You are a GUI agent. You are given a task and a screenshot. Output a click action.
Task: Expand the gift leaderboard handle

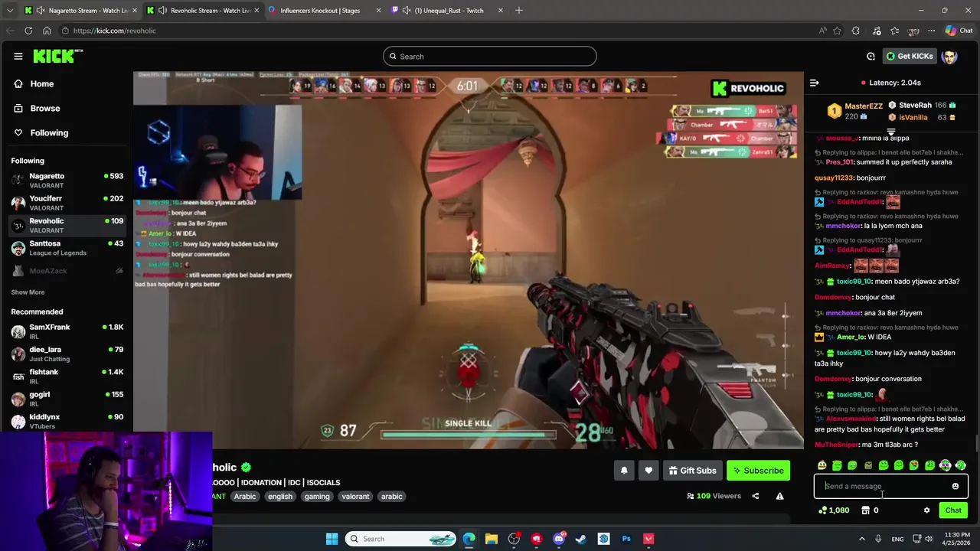(x=890, y=132)
